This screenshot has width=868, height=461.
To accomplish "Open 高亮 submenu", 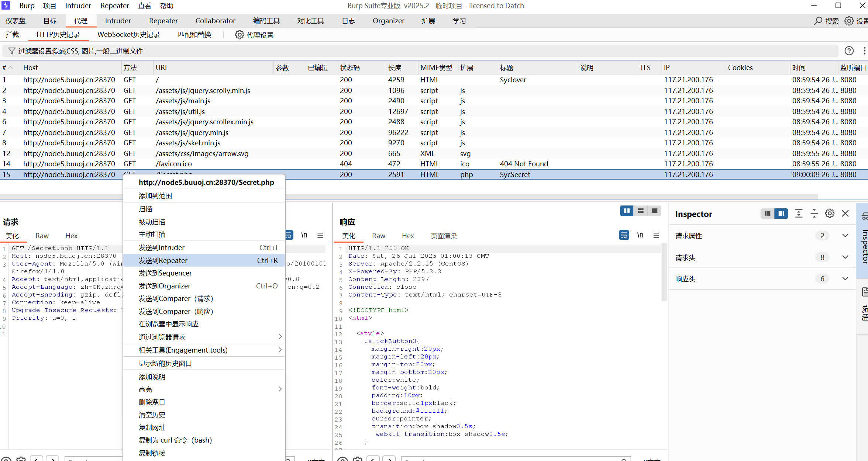I will 204,389.
